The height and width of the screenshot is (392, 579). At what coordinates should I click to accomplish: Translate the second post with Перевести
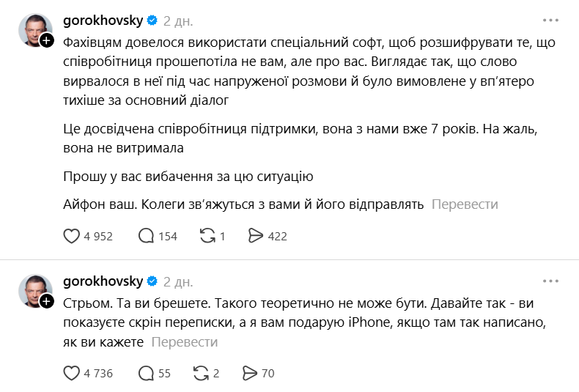(185, 341)
